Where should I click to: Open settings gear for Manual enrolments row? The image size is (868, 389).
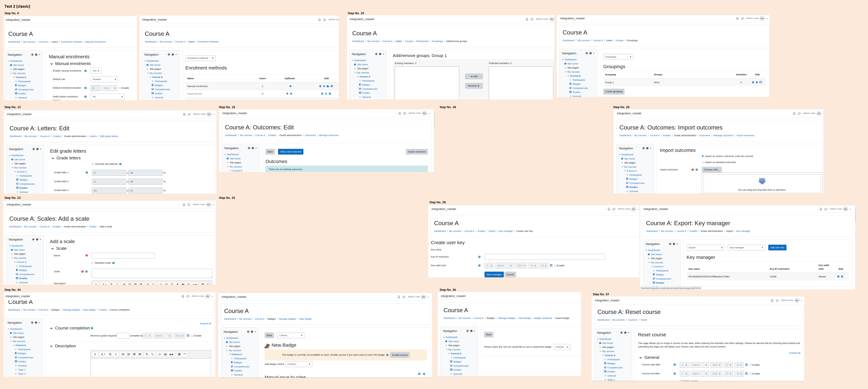coord(332,86)
